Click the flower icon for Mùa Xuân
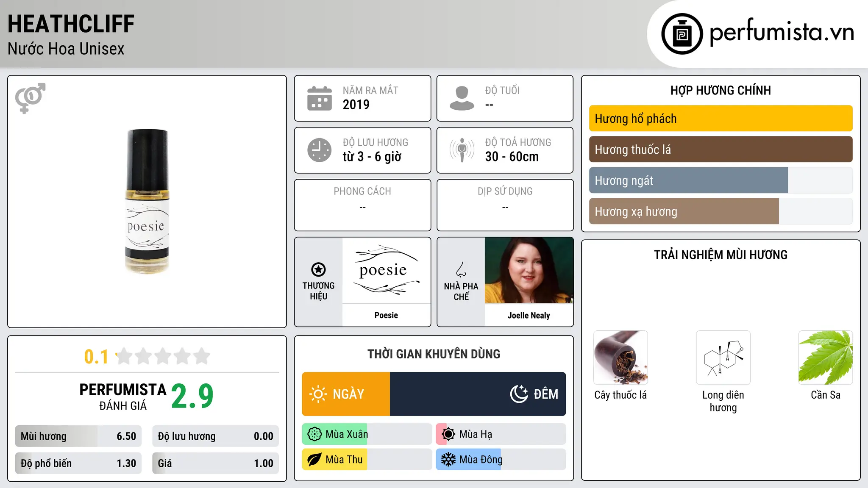Image resolution: width=868 pixels, height=488 pixels. (x=314, y=434)
